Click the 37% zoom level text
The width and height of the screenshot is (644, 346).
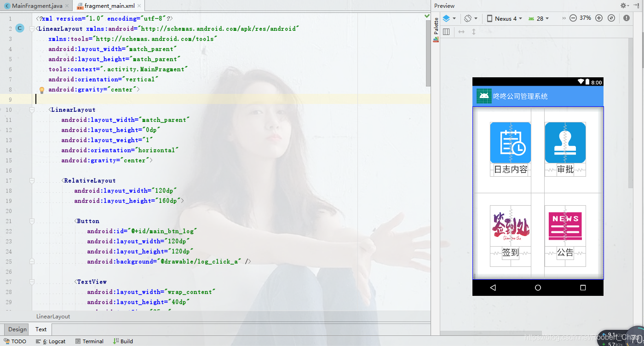pos(585,18)
